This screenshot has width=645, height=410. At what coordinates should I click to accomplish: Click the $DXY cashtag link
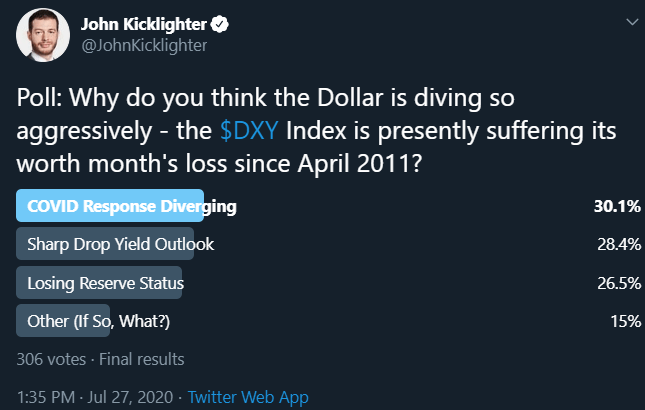click(249, 131)
